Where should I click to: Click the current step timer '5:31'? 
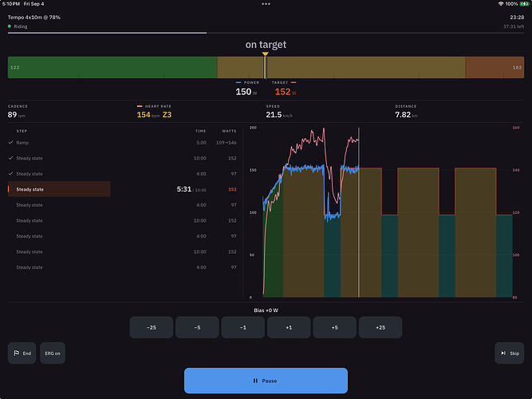click(184, 189)
